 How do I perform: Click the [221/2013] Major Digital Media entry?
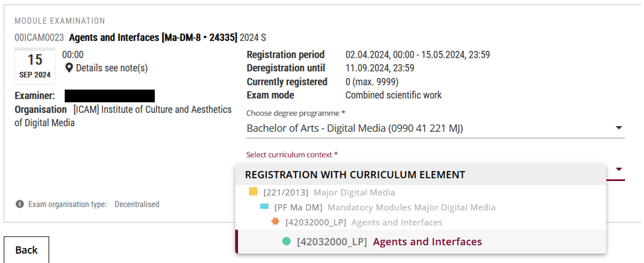(x=322, y=192)
